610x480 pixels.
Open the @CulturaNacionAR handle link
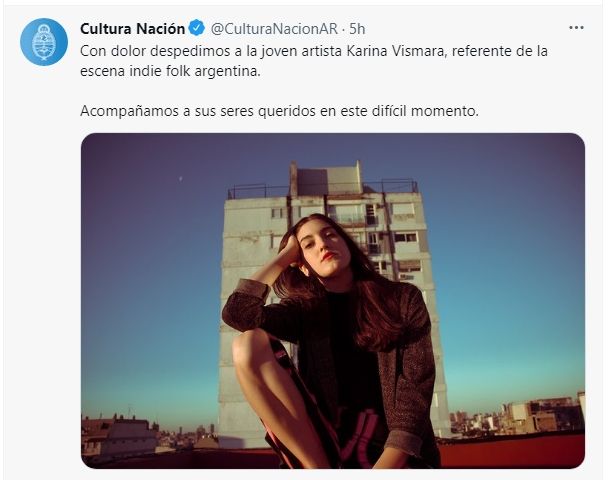[x=274, y=29]
